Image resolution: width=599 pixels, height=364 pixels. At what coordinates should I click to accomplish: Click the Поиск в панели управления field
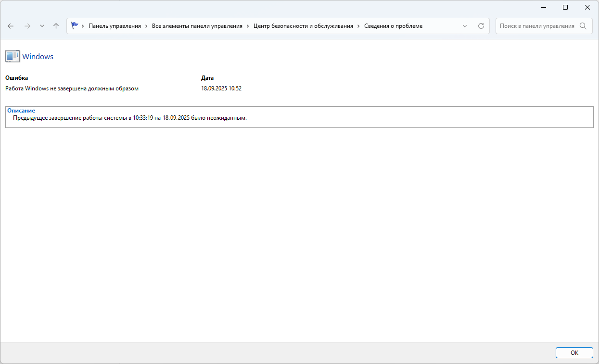tap(536, 26)
